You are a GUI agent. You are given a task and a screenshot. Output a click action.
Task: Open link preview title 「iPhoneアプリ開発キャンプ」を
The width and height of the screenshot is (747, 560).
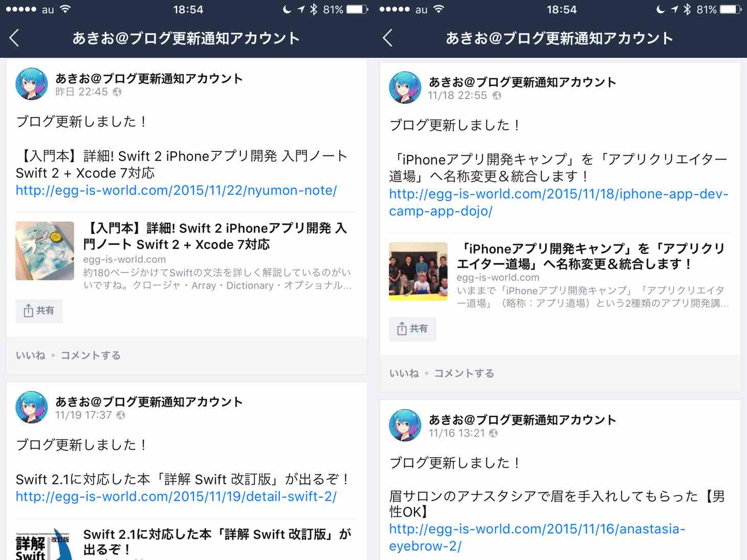click(591, 256)
